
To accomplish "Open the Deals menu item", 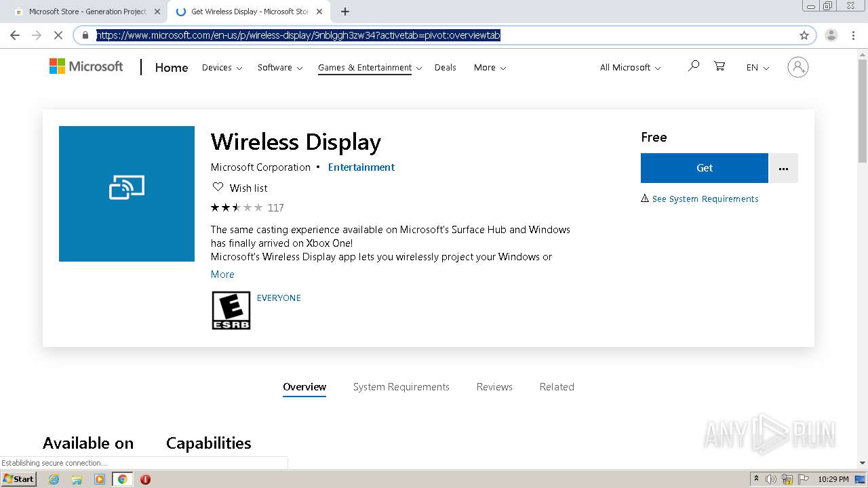I will (x=445, y=68).
